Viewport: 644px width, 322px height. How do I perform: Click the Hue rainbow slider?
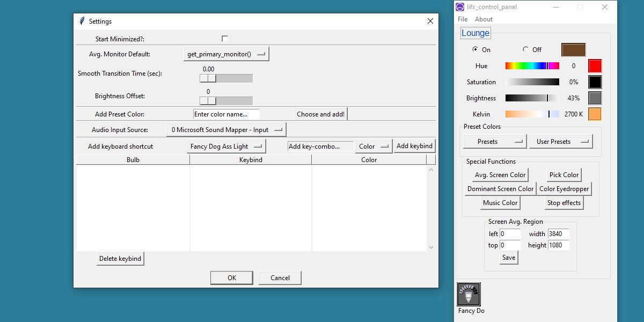532,66
